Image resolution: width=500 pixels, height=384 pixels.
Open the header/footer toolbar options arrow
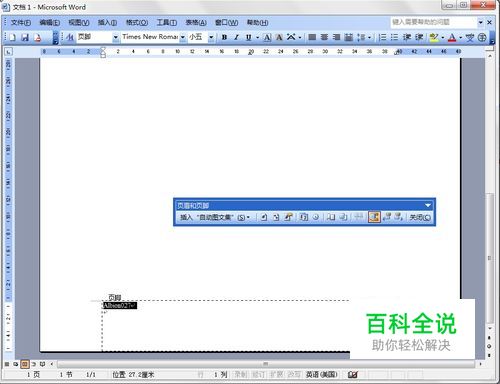pyautogui.click(x=428, y=205)
